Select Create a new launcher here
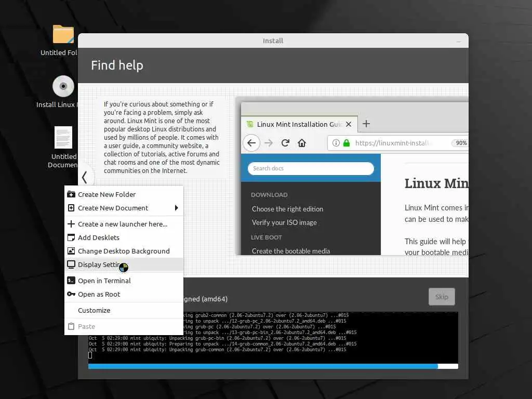The image size is (532, 399). (124, 224)
